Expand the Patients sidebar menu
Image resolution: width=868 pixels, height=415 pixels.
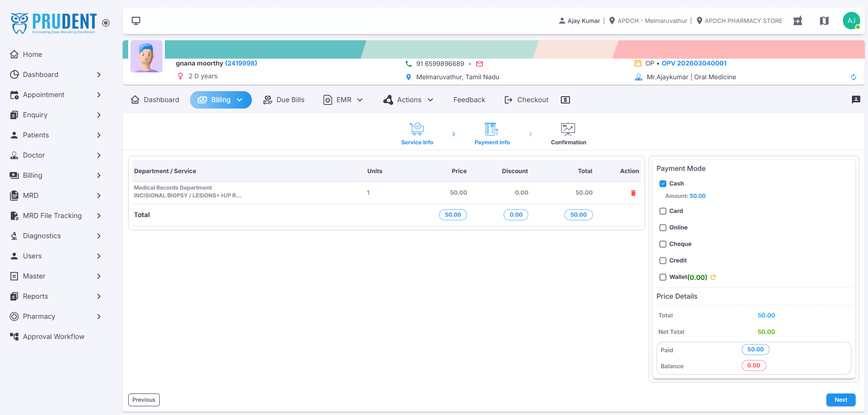point(55,135)
